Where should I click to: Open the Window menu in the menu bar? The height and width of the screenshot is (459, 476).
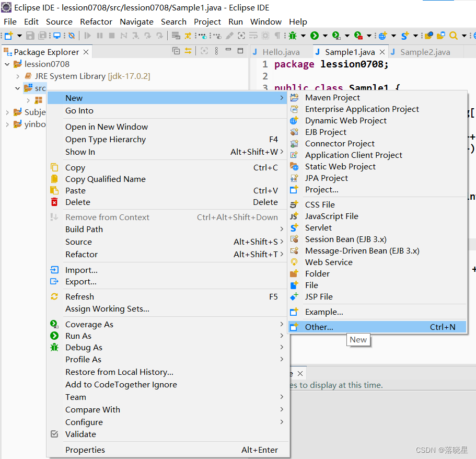(x=265, y=22)
